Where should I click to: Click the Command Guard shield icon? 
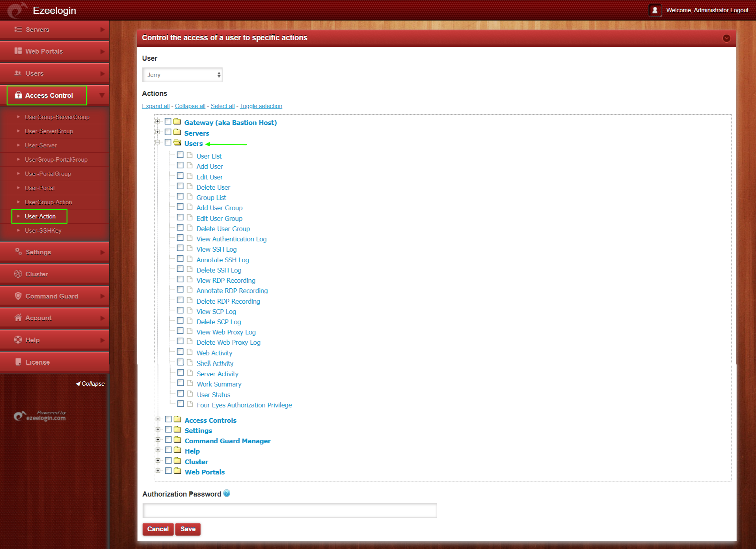[18, 296]
